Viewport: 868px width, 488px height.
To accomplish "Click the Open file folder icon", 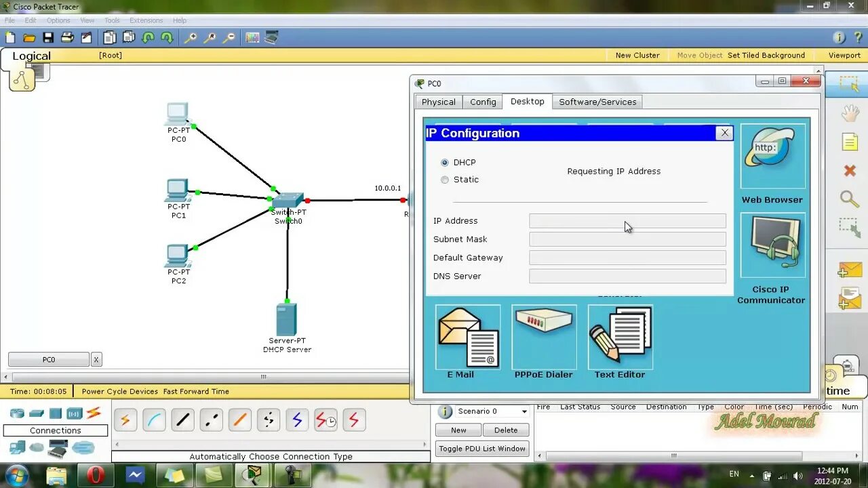I will (x=29, y=38).
